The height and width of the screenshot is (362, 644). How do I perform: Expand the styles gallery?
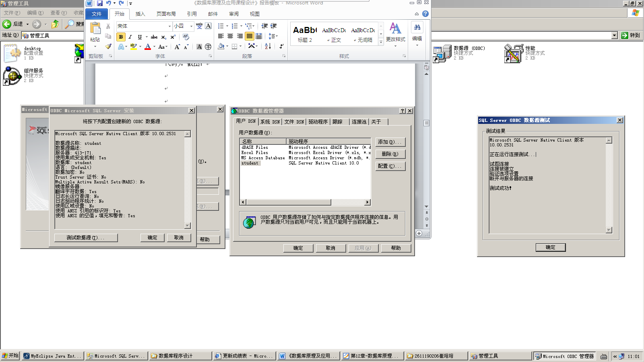[381, 42]
